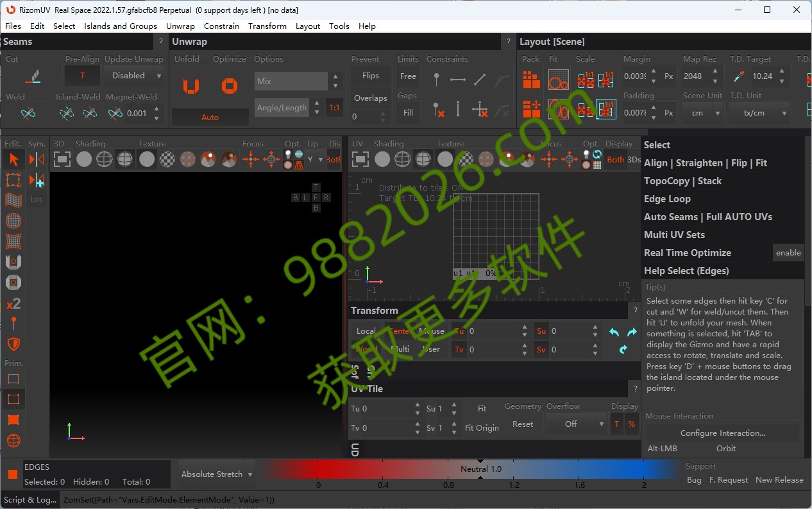Viewport: 812px width, 509px height.
Task: Click the horizontal constraint icon
Action: (x=458, y=80)
